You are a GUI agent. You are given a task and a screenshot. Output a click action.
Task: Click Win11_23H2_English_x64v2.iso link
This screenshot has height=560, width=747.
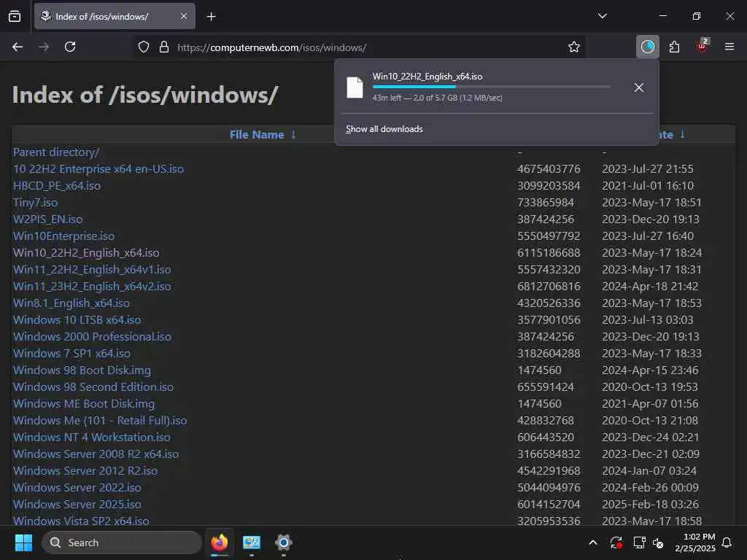click(92, 286)
